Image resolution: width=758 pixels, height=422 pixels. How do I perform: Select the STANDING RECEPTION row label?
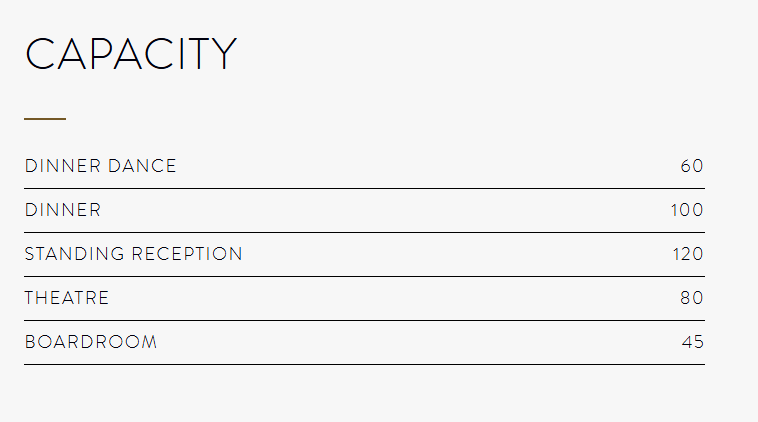(133, 254)
